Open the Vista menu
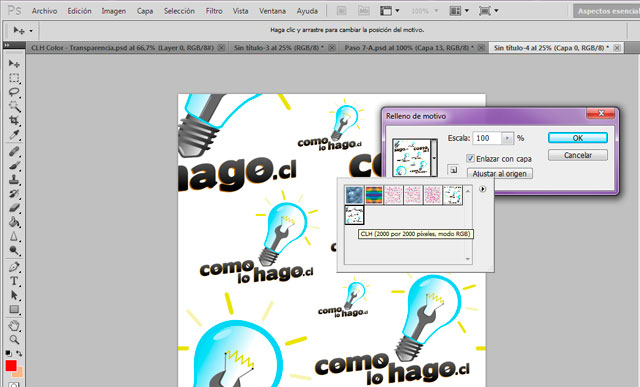The width and height of the screenshot is (640, 387). (240, 11)
